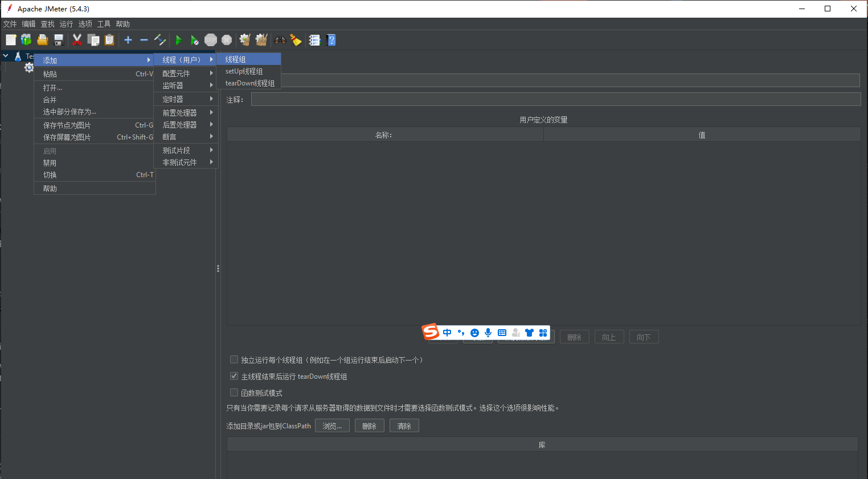868x479 pixels.
Task: Collapse the test plan tree node chevron
Action: [6, 56]
